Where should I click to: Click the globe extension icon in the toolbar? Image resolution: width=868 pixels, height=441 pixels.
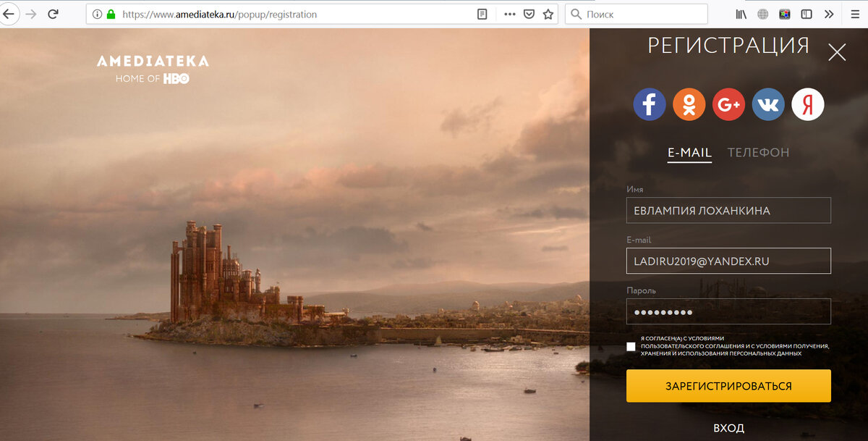(x=762, y=14)
